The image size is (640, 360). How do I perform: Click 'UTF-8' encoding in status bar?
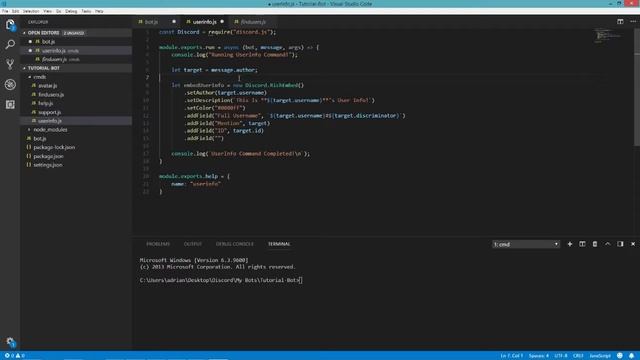[561, 356]
